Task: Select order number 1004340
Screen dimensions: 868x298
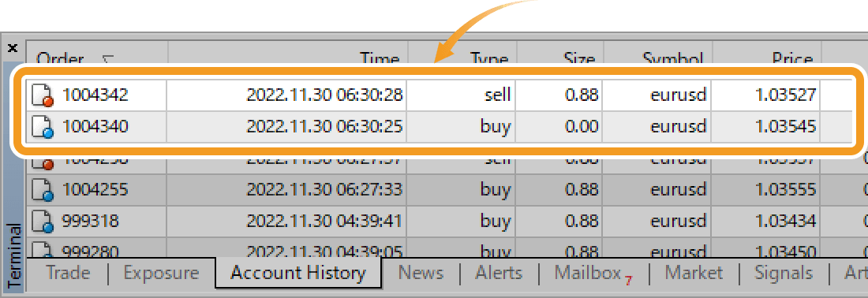Action: click(x=95, y=127)
